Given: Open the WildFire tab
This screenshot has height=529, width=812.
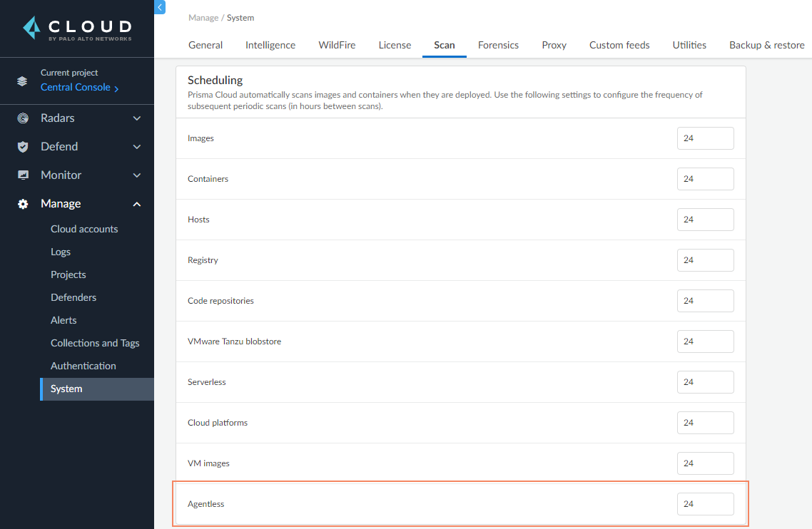Looking at the screenshot, I should (x=337, y=45).
